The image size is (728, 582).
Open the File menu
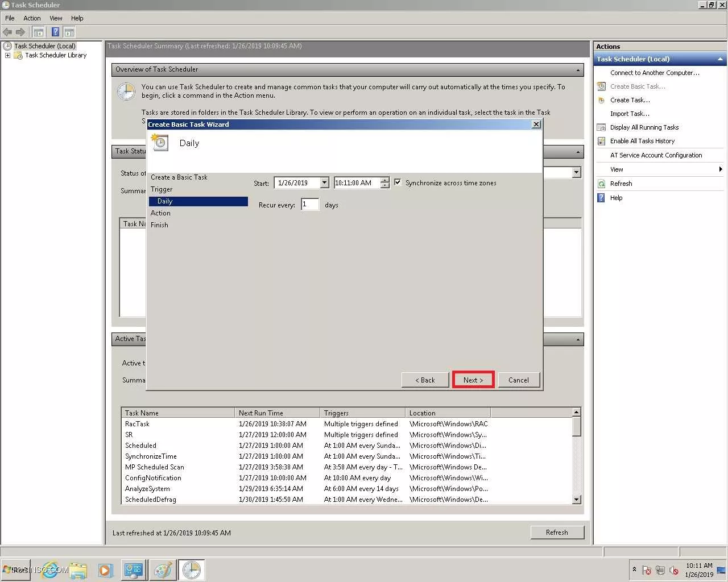[10, 18]
